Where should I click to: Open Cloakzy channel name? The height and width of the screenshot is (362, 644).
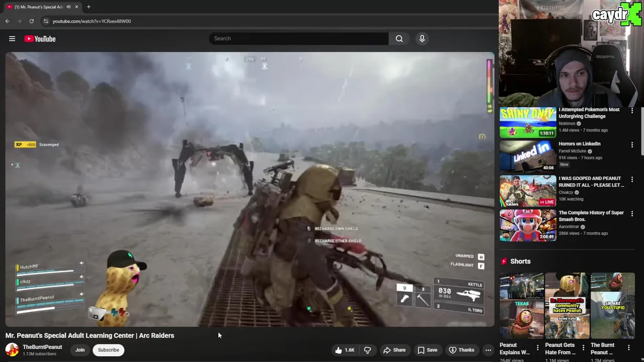click(x=567, y=192)
